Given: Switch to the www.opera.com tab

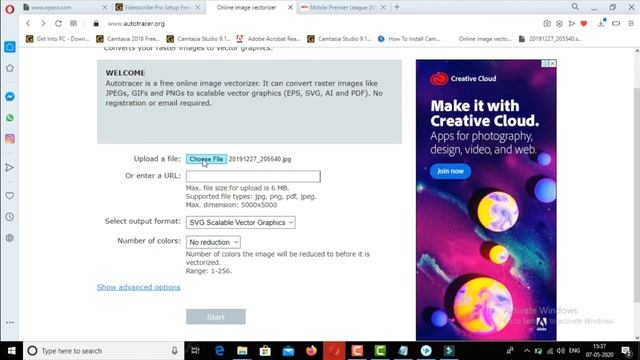Looking at the screenshot, I should (65, 7).
